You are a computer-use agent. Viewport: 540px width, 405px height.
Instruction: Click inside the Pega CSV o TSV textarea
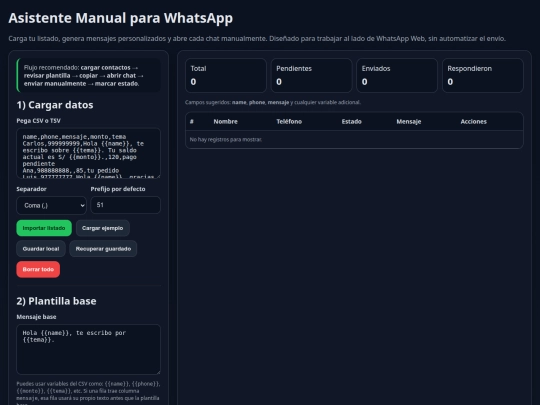[88, 153]
